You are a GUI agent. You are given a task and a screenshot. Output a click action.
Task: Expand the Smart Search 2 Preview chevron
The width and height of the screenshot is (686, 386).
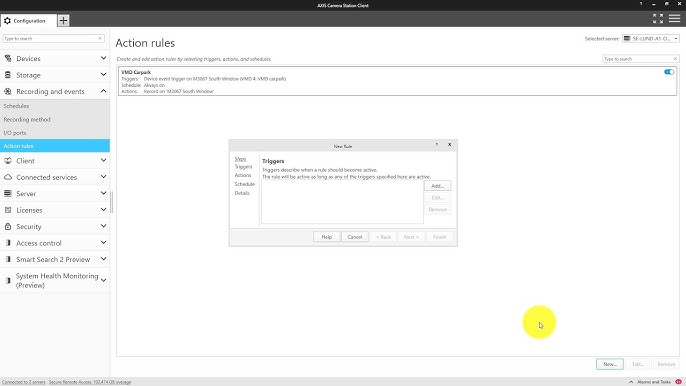[103, 259]
